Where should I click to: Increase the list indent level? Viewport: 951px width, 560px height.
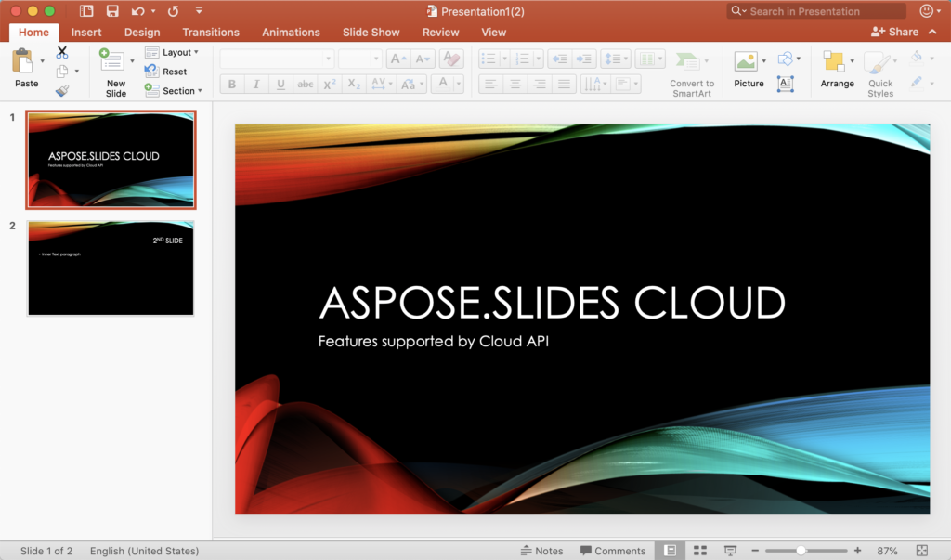point(584,59)
